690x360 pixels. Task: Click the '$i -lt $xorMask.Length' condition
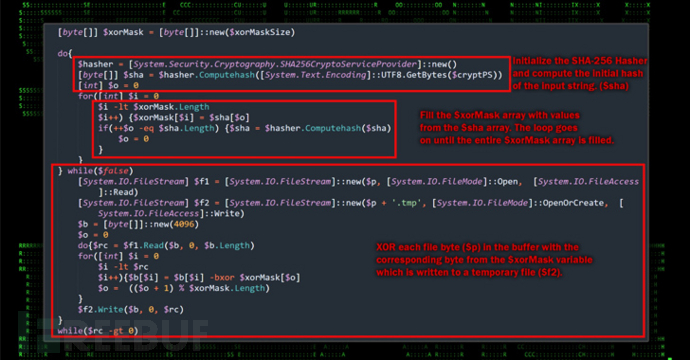click(x=154, y=107)
